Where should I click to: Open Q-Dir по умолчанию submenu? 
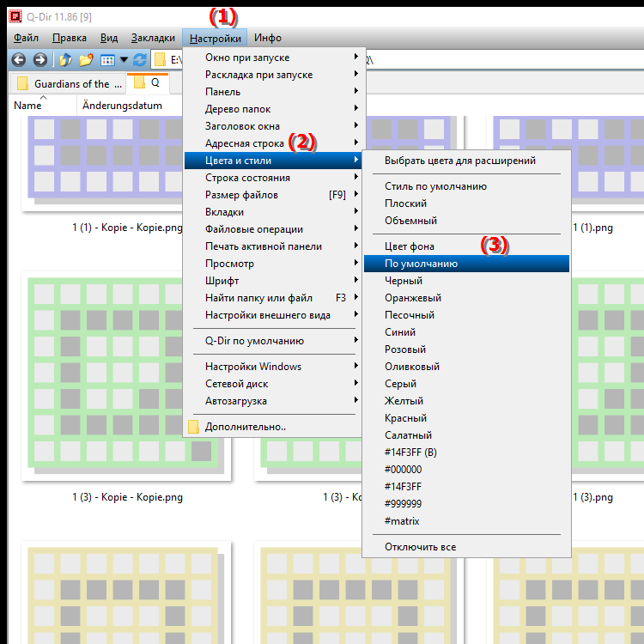[273, 341]
